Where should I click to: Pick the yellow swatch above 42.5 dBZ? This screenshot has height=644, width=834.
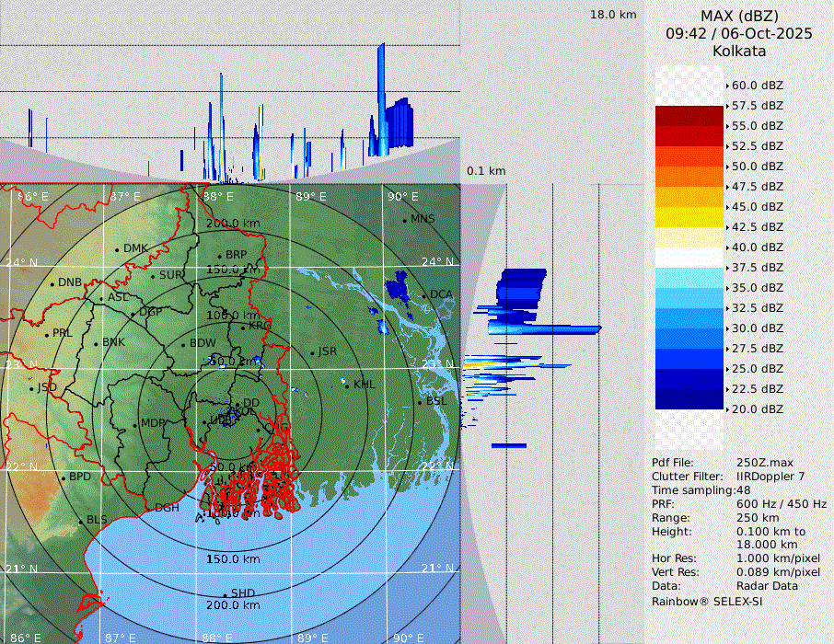click(x=689, y=217)
